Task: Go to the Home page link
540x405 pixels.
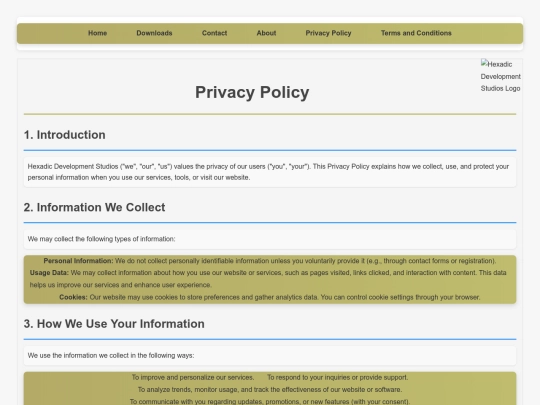Action: click(x=97, y=33)
